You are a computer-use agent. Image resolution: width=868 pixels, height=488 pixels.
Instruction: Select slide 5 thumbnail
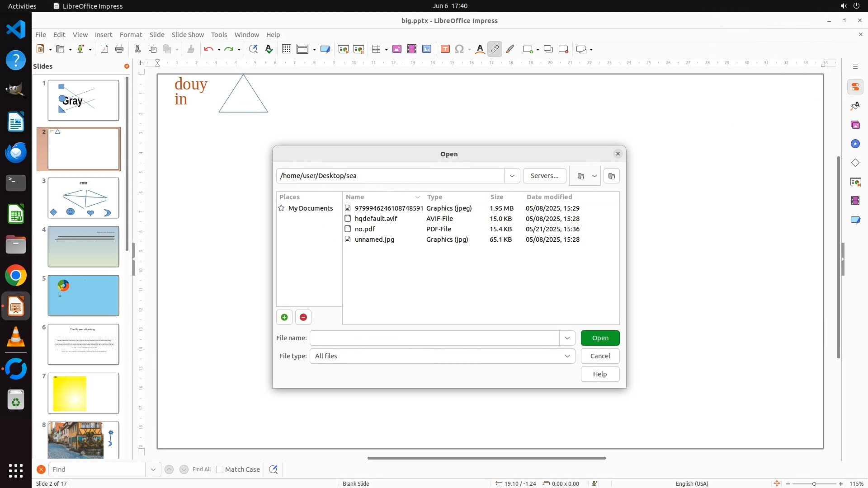click(x=83, y=296)
